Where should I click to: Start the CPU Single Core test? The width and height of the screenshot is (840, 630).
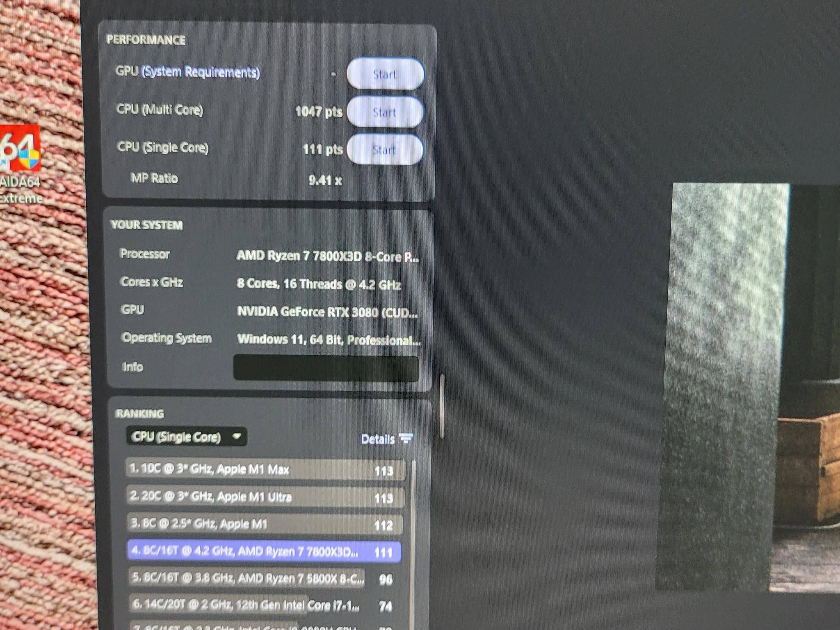384,150
